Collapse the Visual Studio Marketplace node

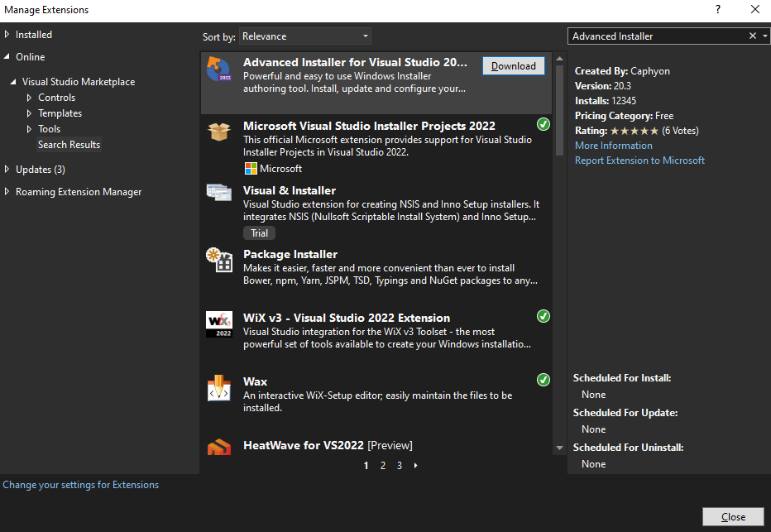pyautogui.click(x=13, y=82)
